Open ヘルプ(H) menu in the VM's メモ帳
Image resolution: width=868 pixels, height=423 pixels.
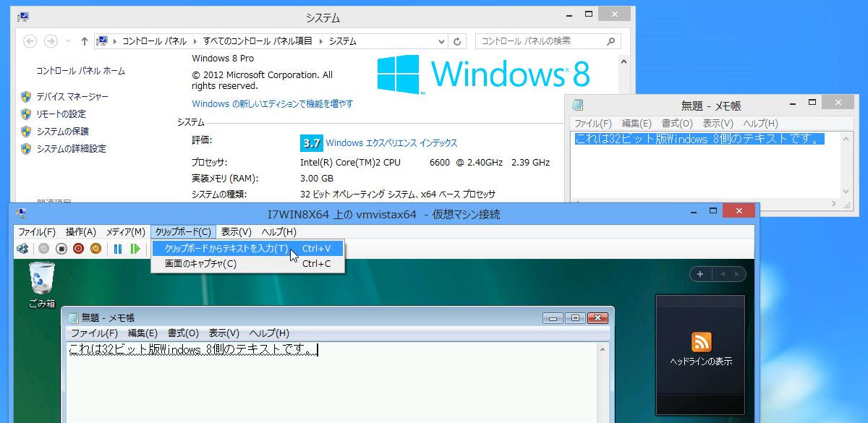269,333
